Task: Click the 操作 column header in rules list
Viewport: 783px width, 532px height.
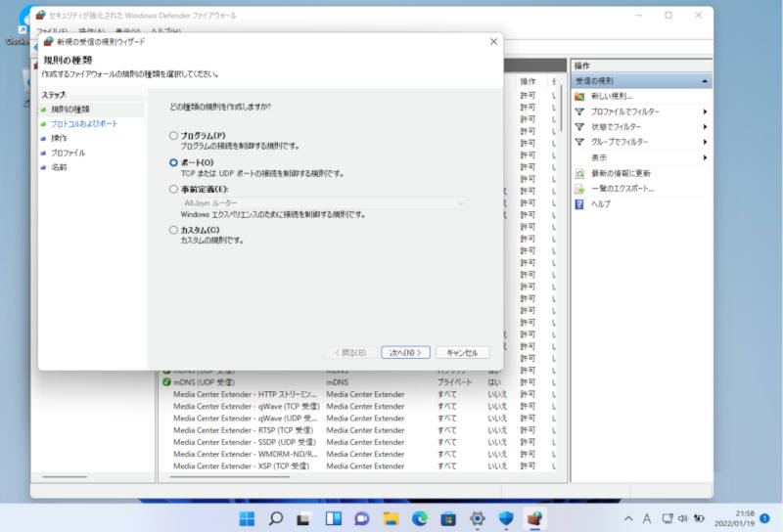Action: click(x=528, y=81)
